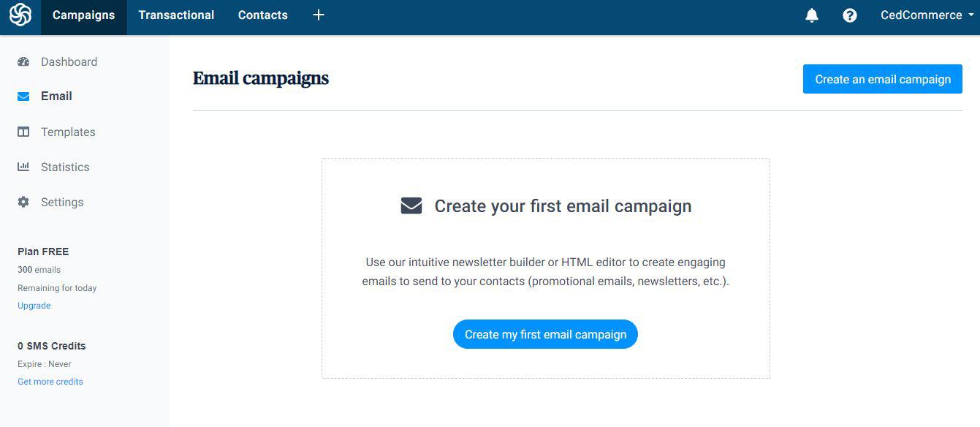Click the Dashboard gauge icon
Viewport: 980px width, 427px height.
(x=23, y=61)
